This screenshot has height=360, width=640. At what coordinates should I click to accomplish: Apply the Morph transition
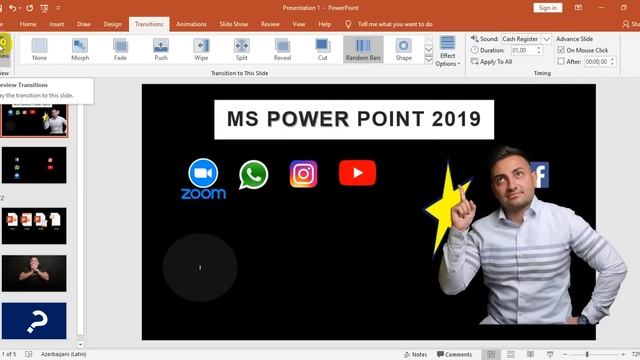click(80, 49)
